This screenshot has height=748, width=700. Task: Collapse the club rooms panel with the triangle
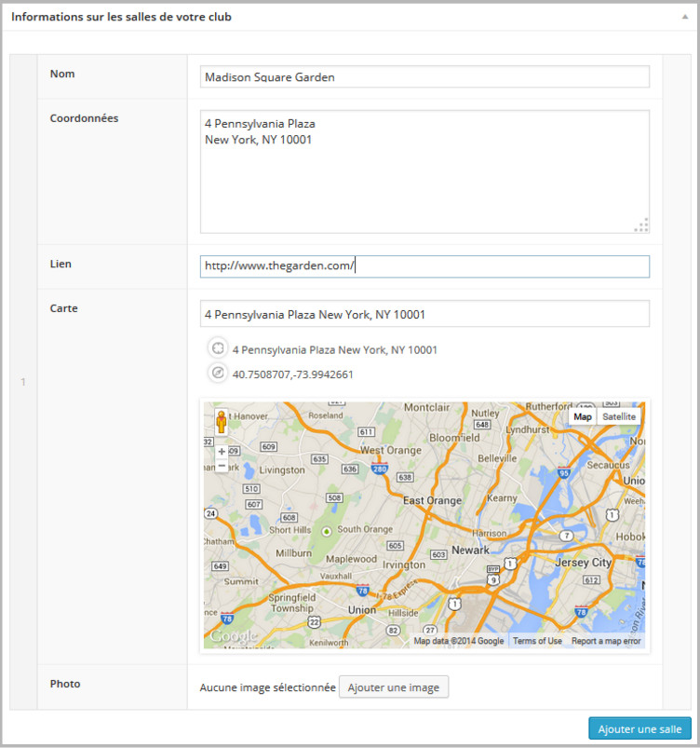coord(685,17)
